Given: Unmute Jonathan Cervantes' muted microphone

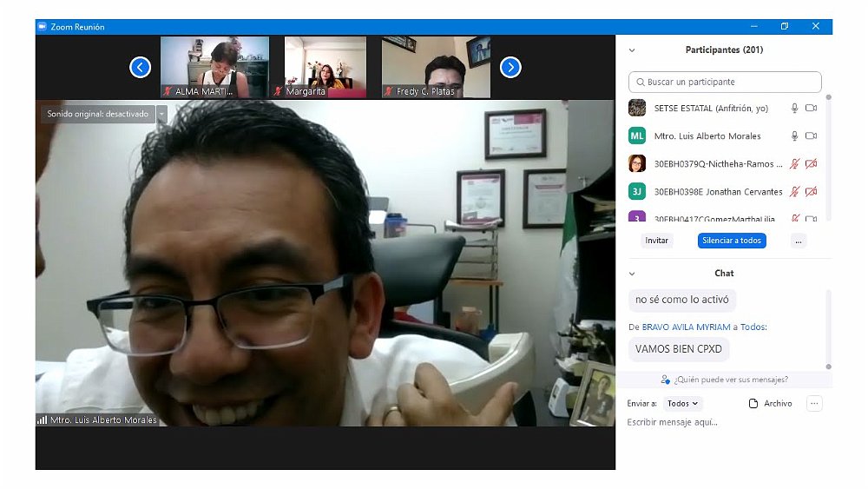Looking at the screenshot, I should [794, 192].
